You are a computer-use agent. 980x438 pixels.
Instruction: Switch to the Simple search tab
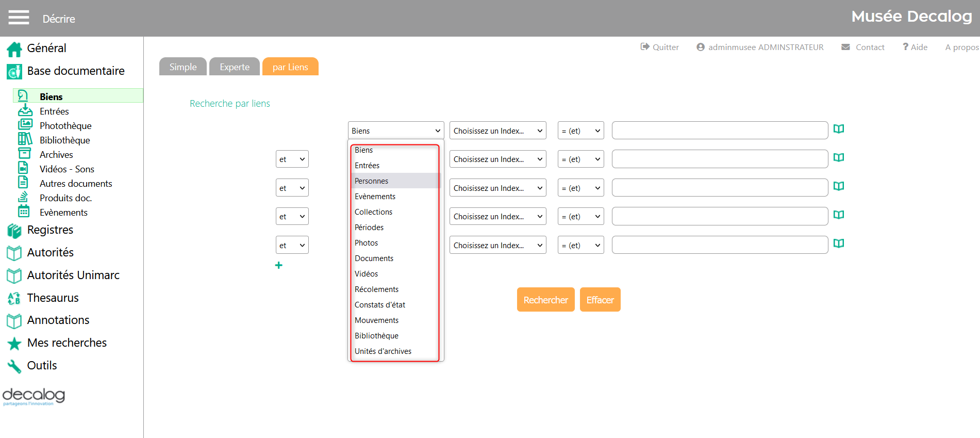pos(183,67)
